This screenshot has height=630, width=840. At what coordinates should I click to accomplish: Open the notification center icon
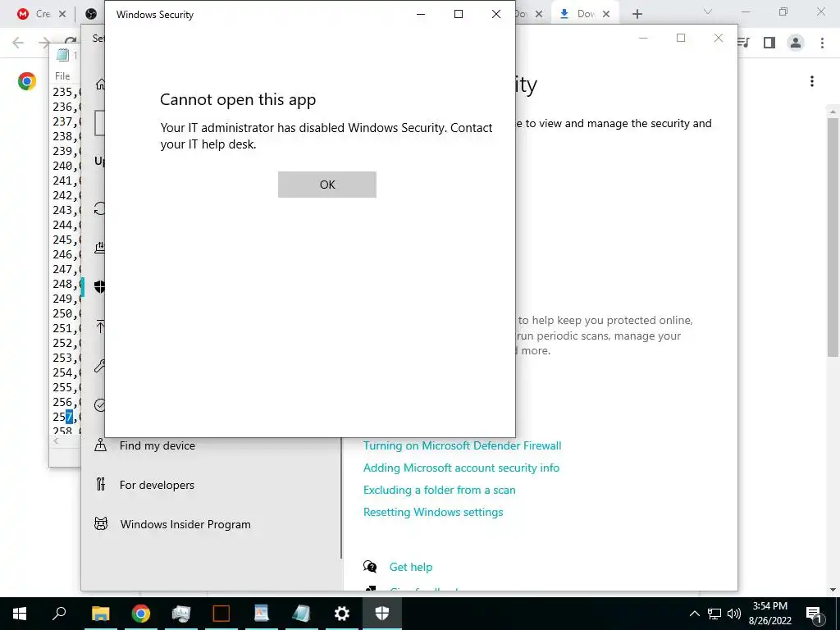point(814,614)
